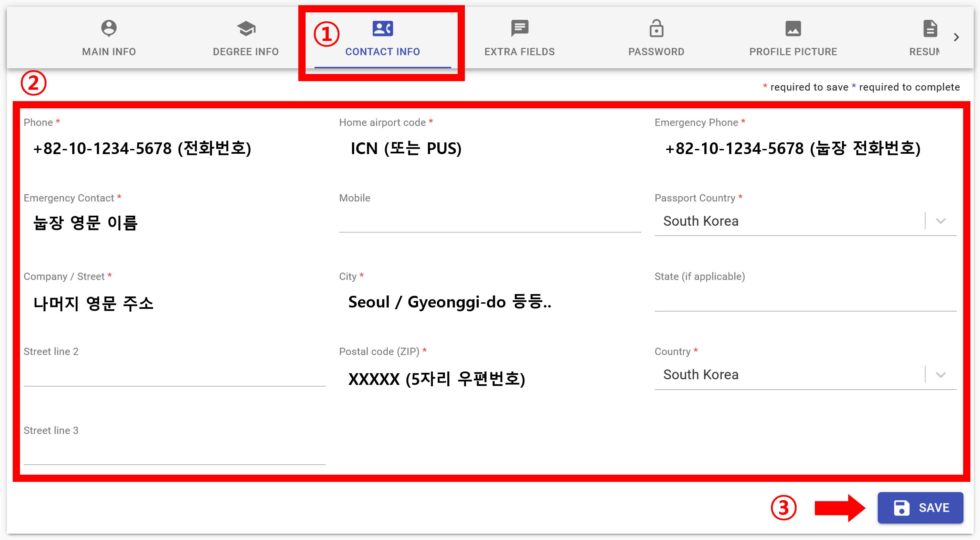Screen dimensions: 980x540
Task: Click the Contact Info card icon
Action: [382, 28]
